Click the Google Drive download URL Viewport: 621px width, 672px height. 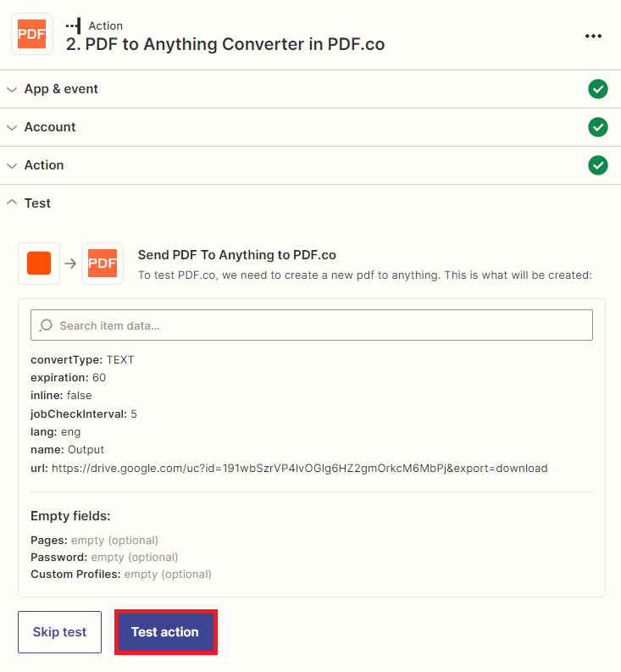300,469
